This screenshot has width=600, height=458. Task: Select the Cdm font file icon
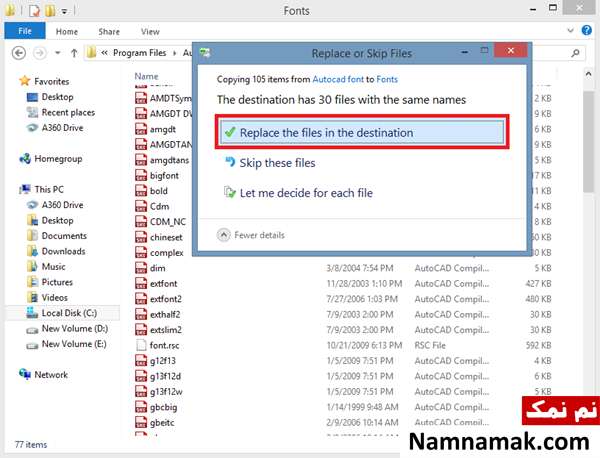[x=141, y=206]
